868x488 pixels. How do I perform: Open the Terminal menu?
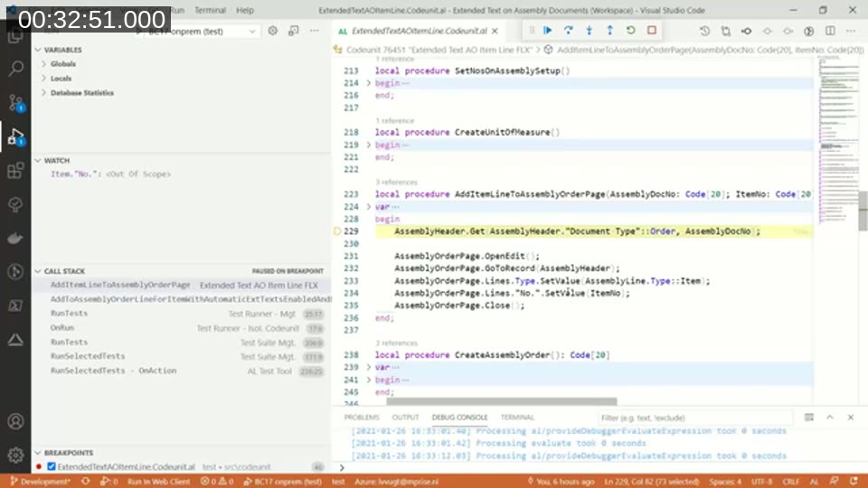[x=211, y=10]
